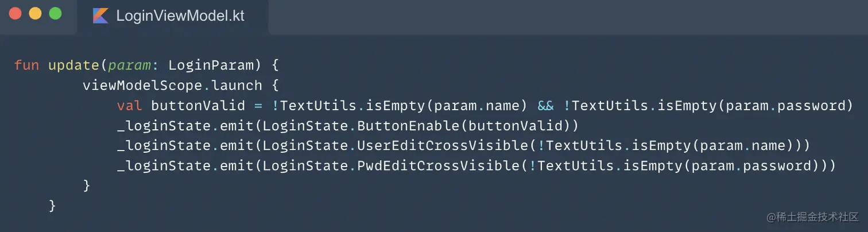The height and width of the screenshot is (232, 868).
Task: Click the 'val' keyword
Action: click(x=129, y=106)
